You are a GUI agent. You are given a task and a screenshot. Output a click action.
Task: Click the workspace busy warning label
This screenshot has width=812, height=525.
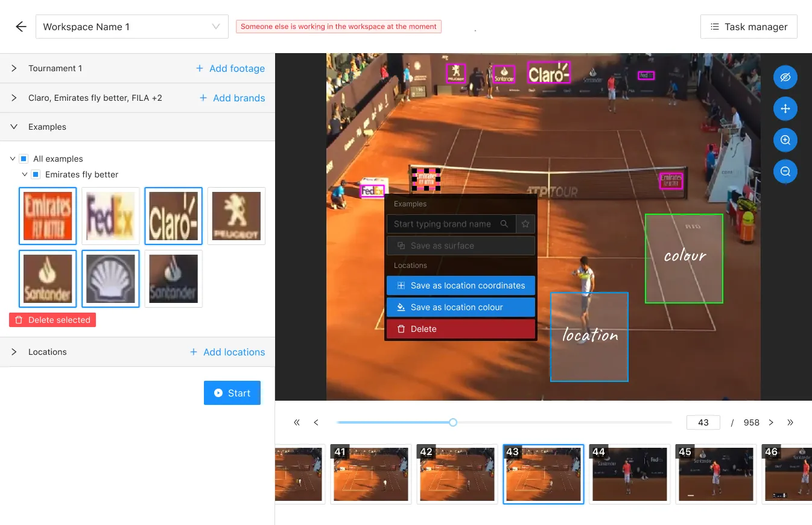[338, 27]
